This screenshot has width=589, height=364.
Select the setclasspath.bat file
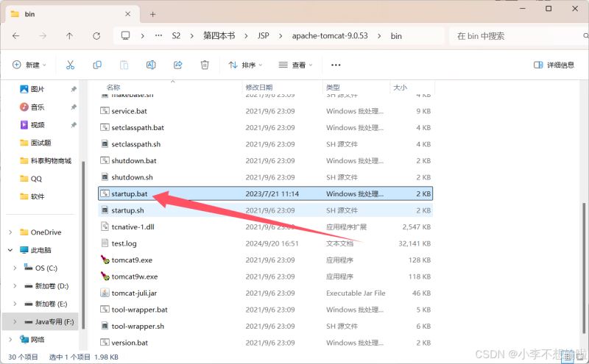coord(265,128)
